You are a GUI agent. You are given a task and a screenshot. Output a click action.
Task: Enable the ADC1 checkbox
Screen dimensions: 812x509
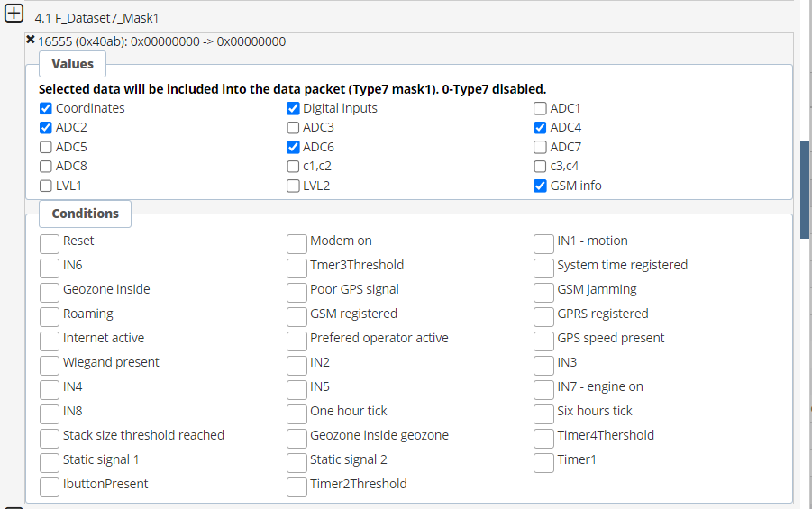tap(540, 108)
